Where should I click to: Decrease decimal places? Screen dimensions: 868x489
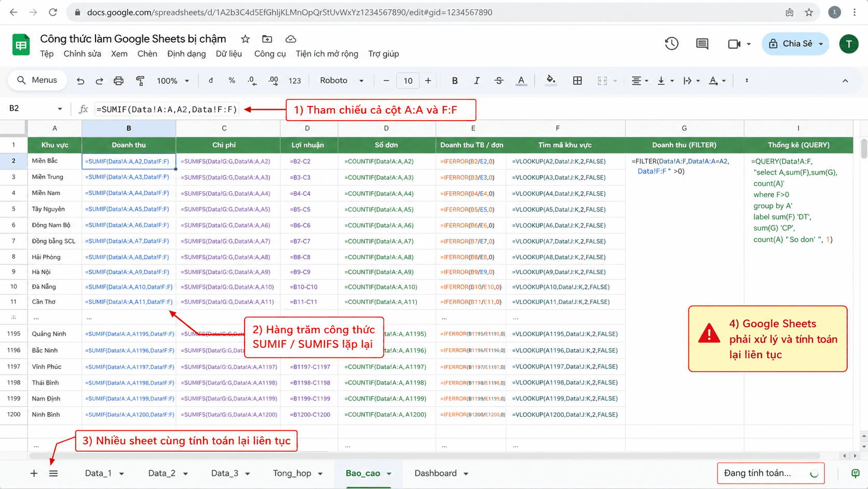(252, 81)
